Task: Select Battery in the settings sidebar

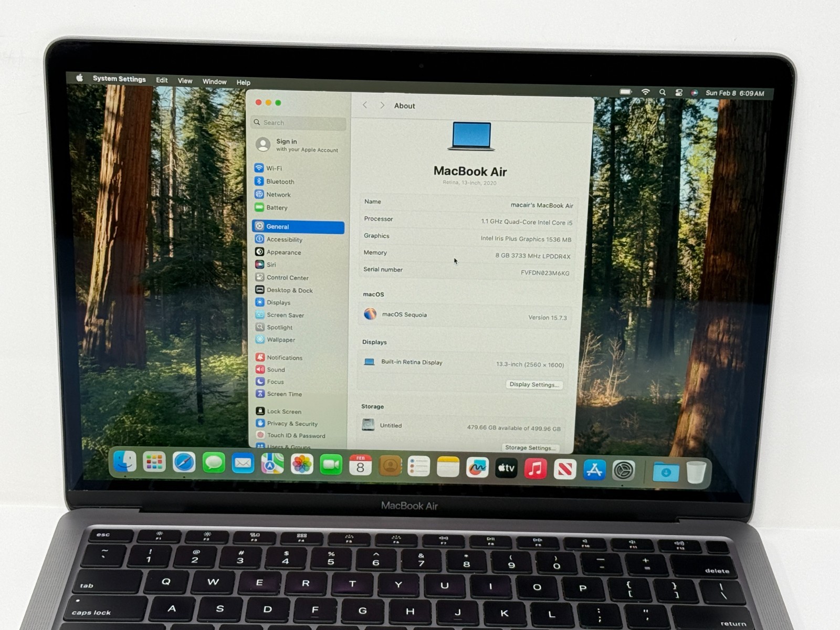Action: [x=298, y=207]
